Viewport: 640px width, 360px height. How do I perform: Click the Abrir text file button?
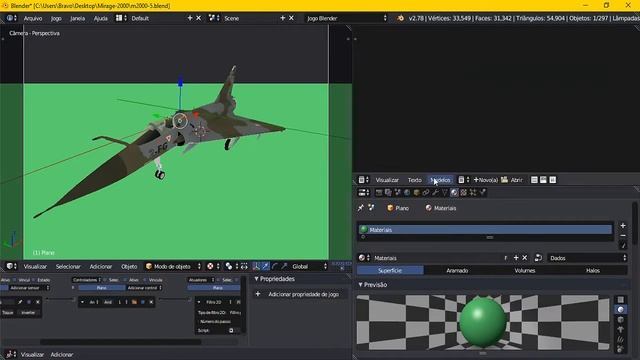[x=512, y=180]
